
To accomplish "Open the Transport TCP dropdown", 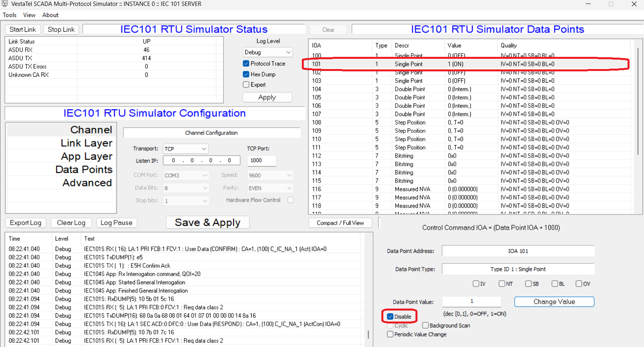I will click(x=185, y=149).
